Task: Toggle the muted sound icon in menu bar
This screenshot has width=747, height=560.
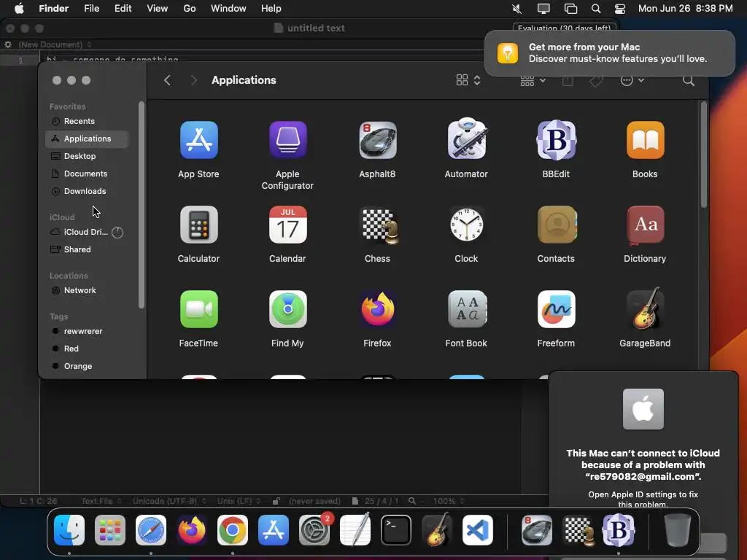Action: [517, 9]
